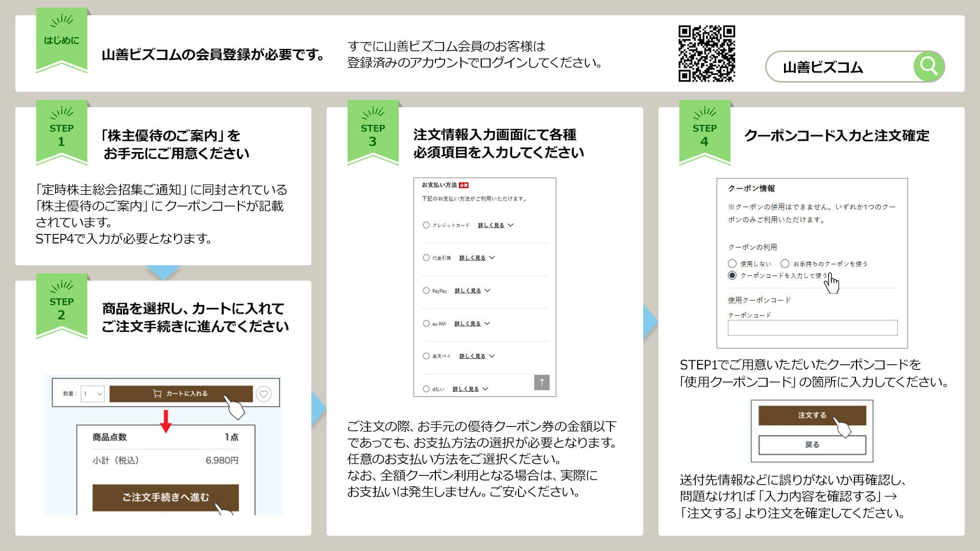
Task: Click ご注文手続きへ進む button
Action: [166, 496]
